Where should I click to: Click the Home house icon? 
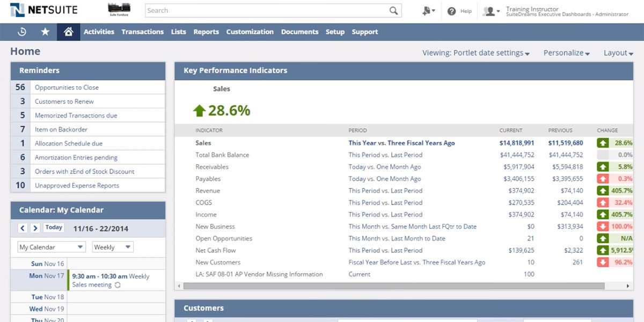point(69,32)
